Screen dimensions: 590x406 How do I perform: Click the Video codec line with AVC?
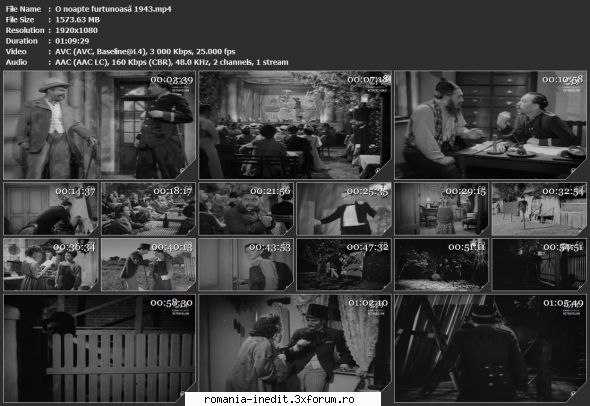[x=145, y=52]
